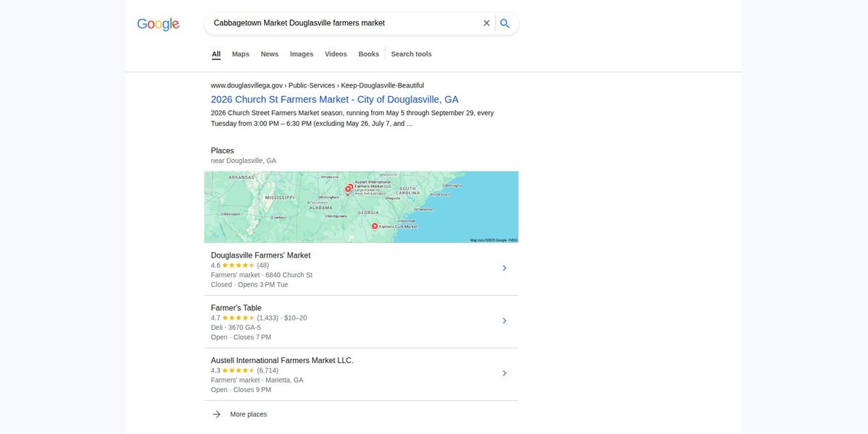This screenshot has height=434, width=868.
Task: Click the Douglasville Farmers' Market place title
Action: tap(260, 255)
